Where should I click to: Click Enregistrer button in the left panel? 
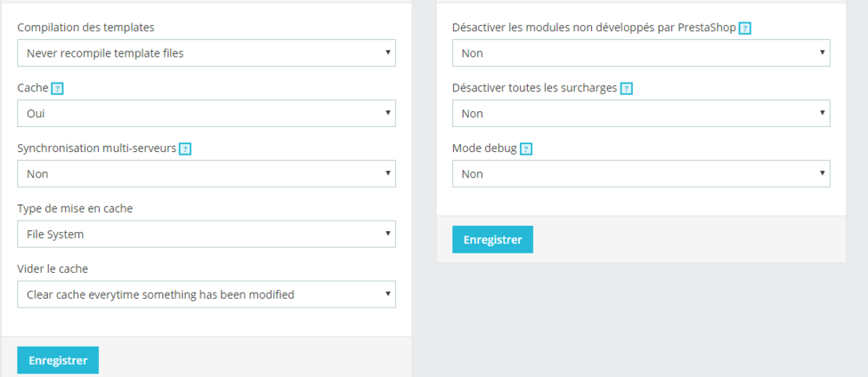coord(58,360)
